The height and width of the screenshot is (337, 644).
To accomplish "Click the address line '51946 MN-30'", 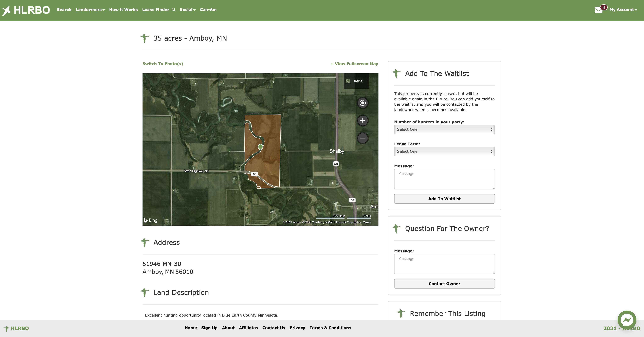I will 162,264.
